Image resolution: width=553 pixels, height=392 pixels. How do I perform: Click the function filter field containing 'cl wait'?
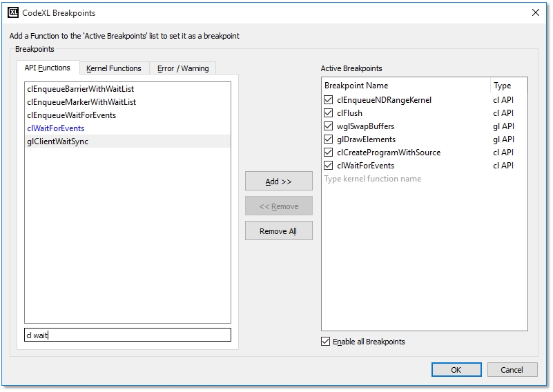[128, 335]
